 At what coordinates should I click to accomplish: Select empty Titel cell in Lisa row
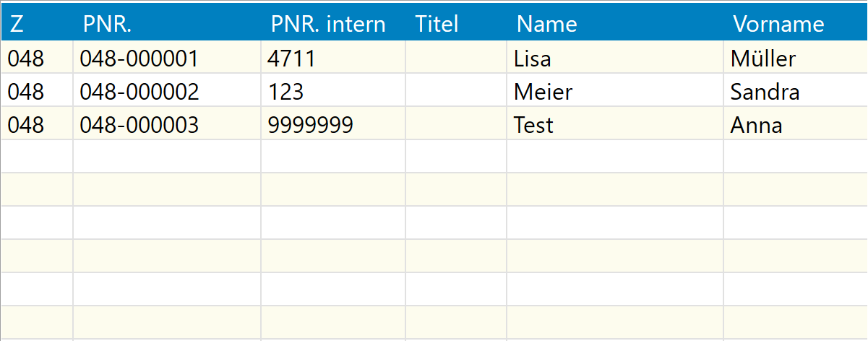[x=456, y=58]
